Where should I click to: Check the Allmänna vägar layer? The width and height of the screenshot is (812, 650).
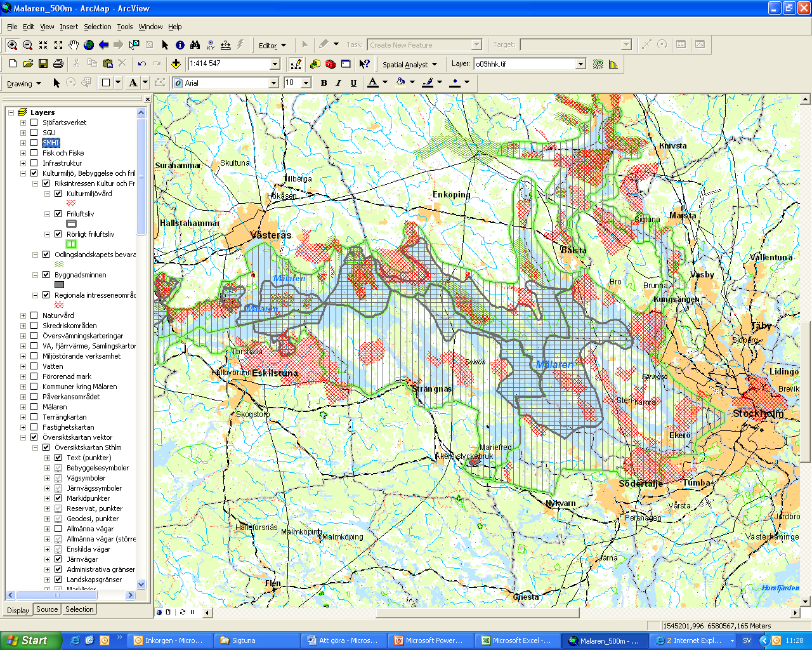point(58,529)
